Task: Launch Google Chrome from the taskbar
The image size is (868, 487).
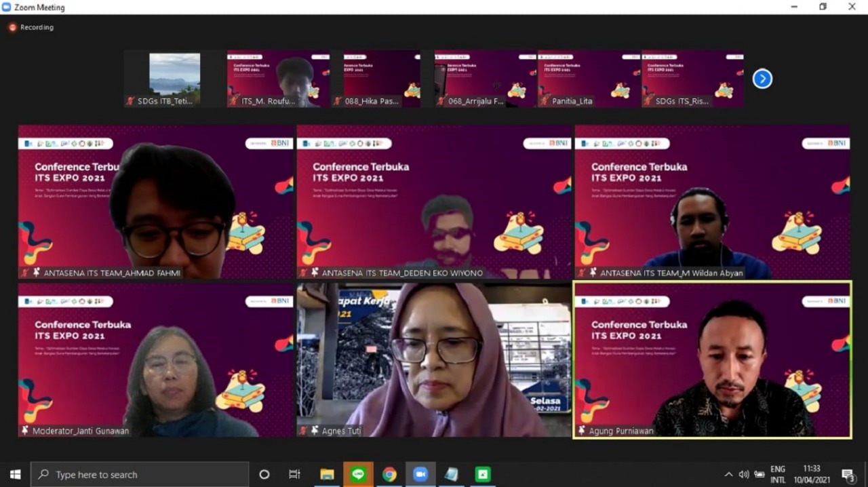Action: pos(389,474)
